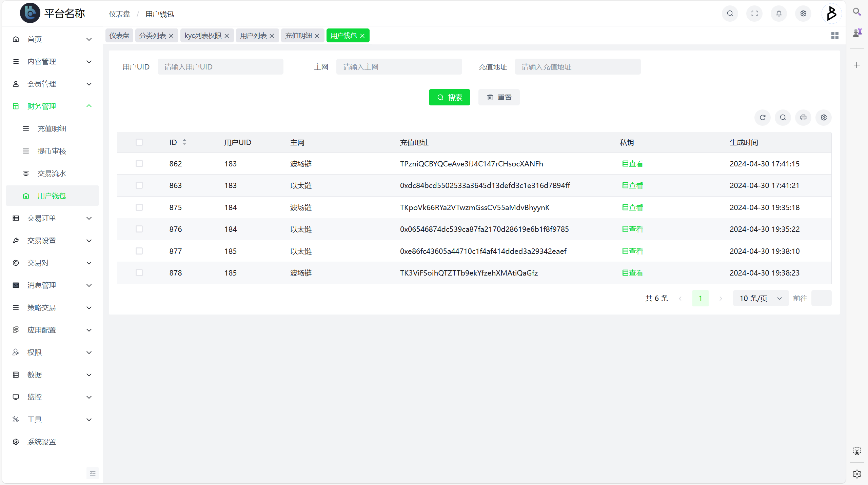Click the grid layout icon near tabs
868x485 pixels.
click(x=835, y=36)
